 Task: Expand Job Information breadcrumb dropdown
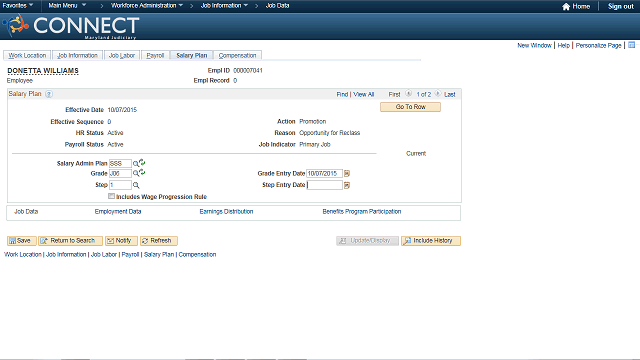point(224,5)
